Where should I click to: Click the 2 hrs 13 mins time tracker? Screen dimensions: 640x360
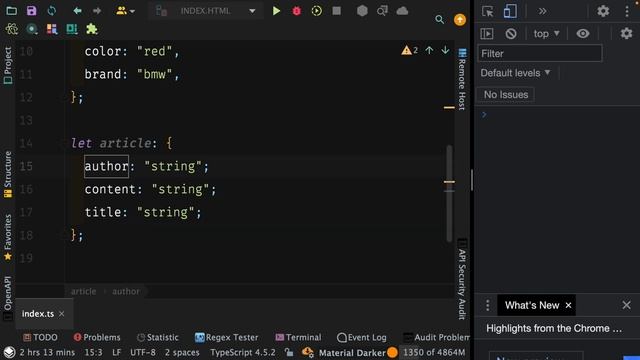(47, 352)
